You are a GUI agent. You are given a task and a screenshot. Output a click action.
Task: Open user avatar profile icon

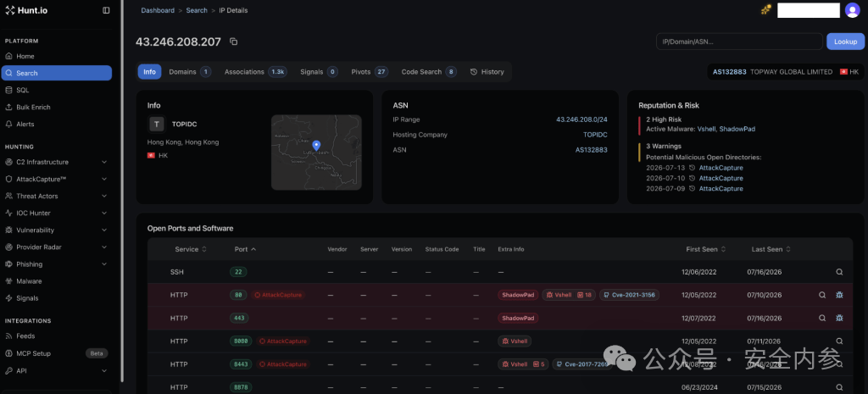click(x=852, y=10)
